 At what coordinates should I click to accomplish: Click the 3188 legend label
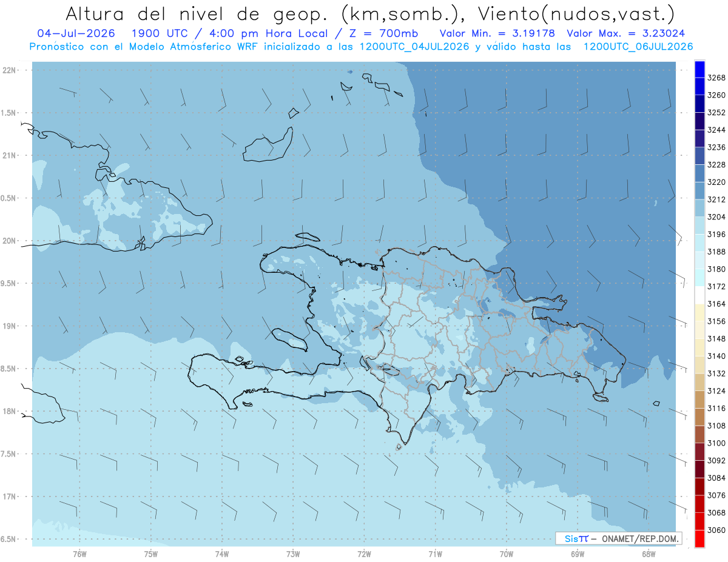point(716,252)
